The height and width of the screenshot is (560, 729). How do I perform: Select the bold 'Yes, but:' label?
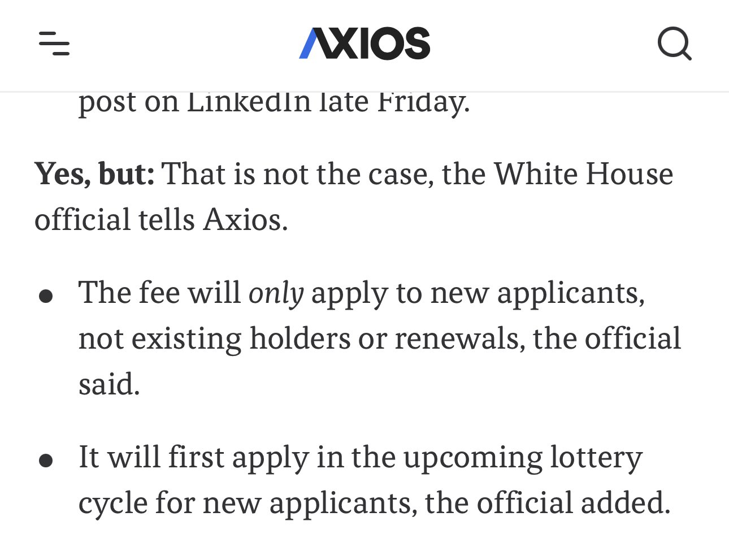point(94,174)
